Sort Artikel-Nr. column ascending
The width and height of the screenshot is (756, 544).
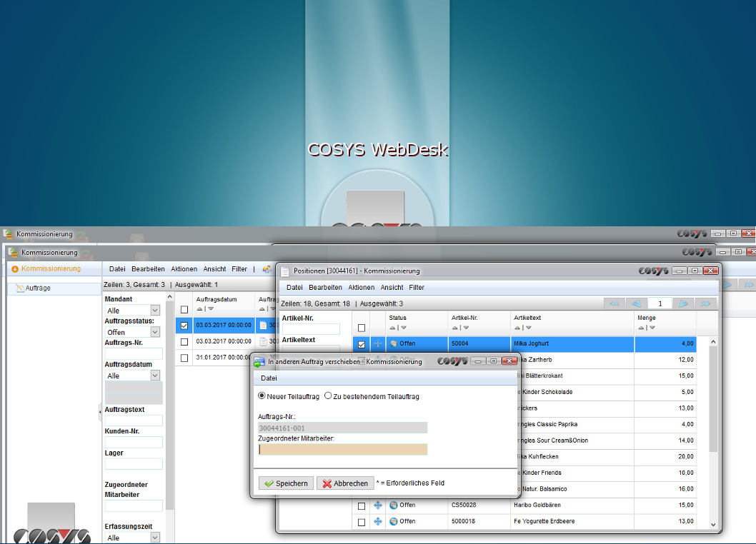click(454, 328)
